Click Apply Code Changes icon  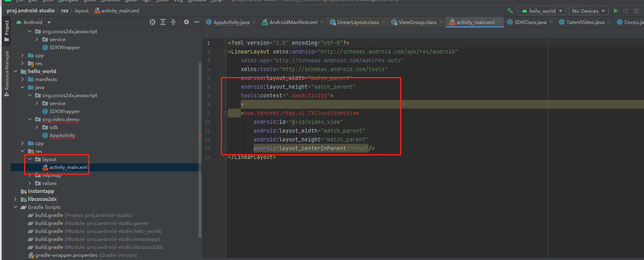point(636,11)
